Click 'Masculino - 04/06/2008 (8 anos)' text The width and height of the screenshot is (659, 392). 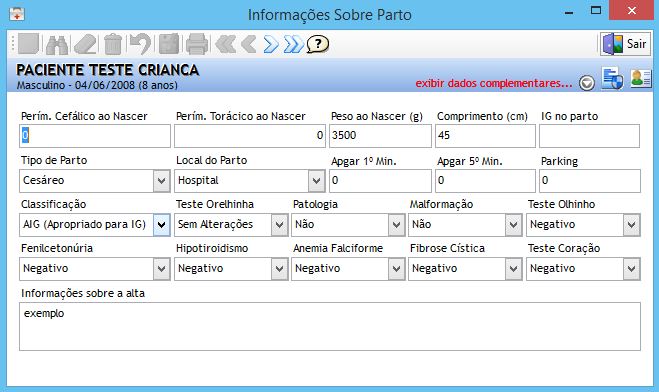(97, 85)
